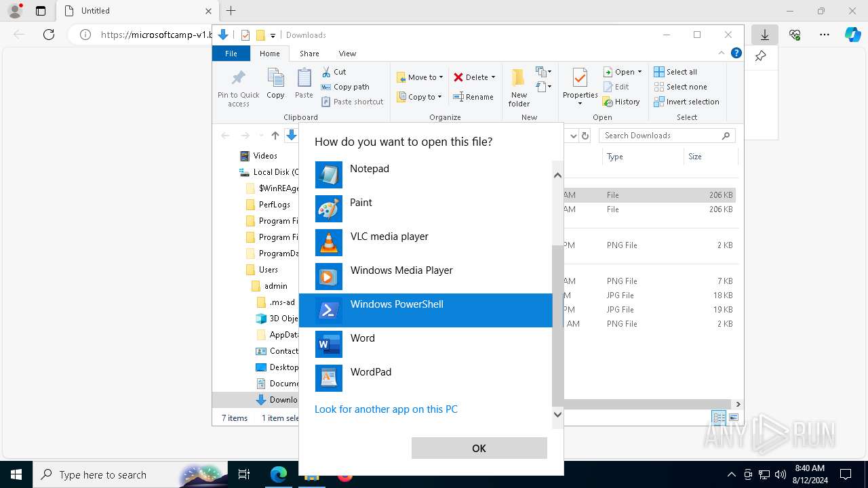Screen dimensions: 868x488
Task: Sort files by the Type column
Action: [643, 157]
